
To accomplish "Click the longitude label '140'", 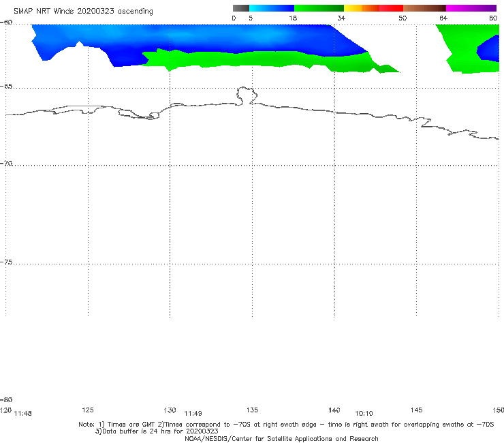I will pyautogui.click(x=334, y=410).
